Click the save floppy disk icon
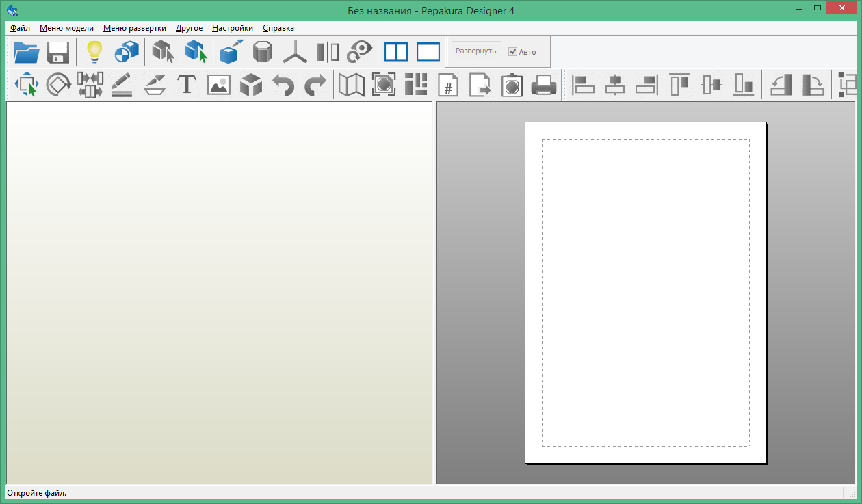Viewport: 862px width, 504px height. click(58, 52)
